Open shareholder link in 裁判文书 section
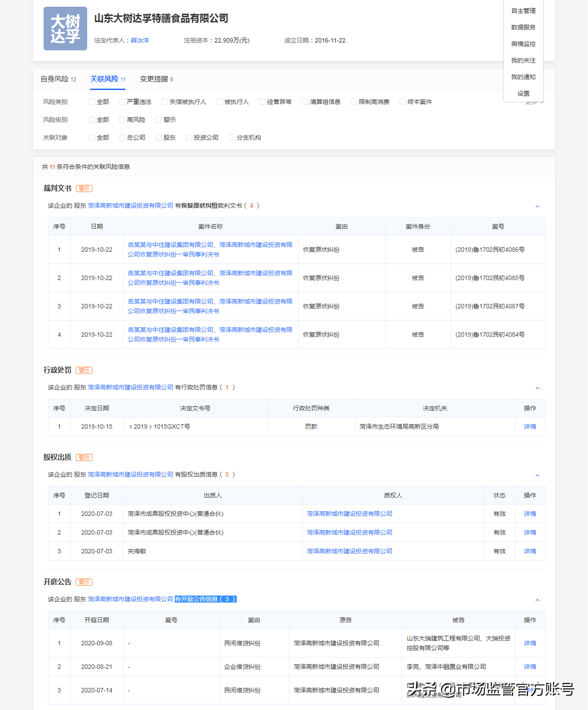The width and height of the screenshot is (588, 710). [130, 206]
